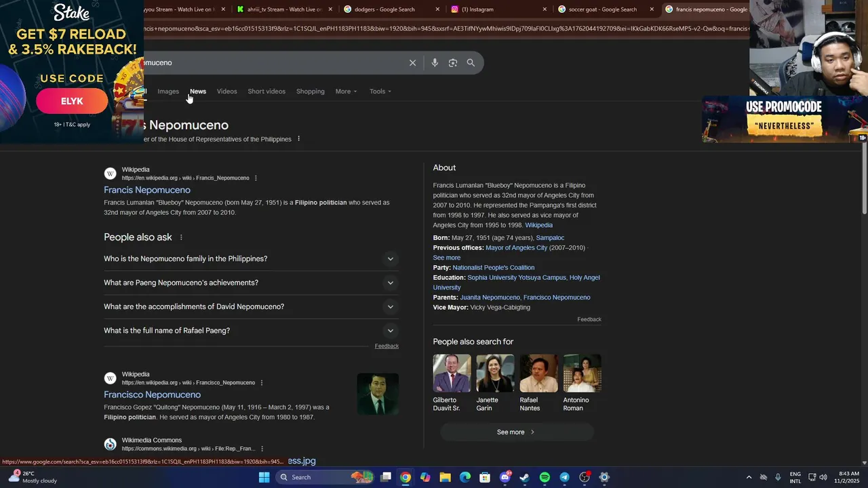Switch to 'dodgers - Google Search' browser tab
This screenshot has height=488, width=868.
point(392,9)
